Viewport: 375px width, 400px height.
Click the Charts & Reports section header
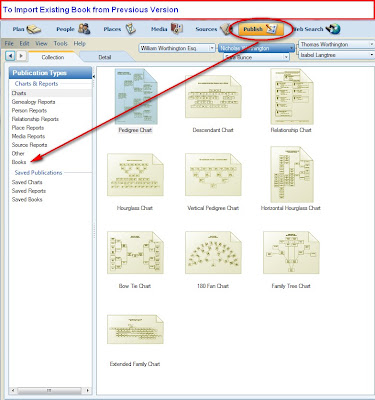(36, 84)
